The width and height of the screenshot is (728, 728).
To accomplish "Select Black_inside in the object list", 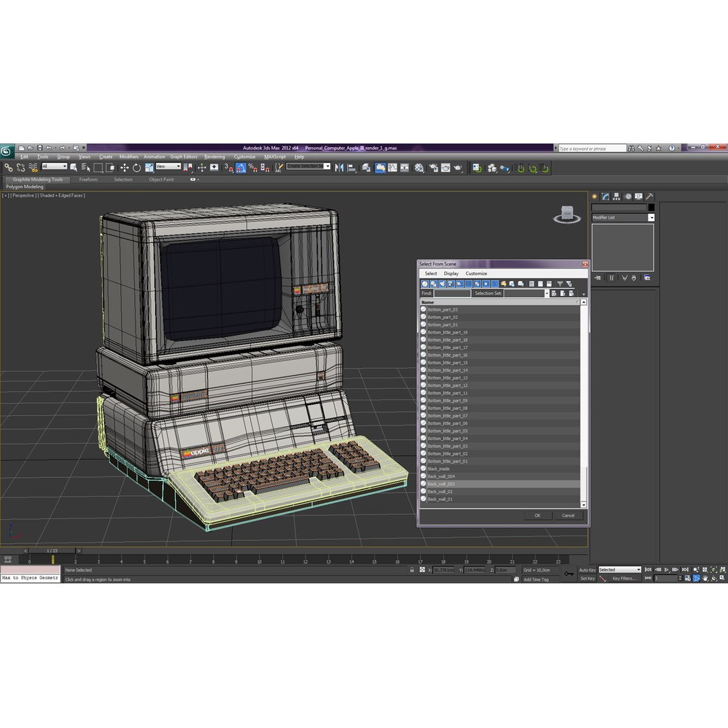I will pos(500,469).
